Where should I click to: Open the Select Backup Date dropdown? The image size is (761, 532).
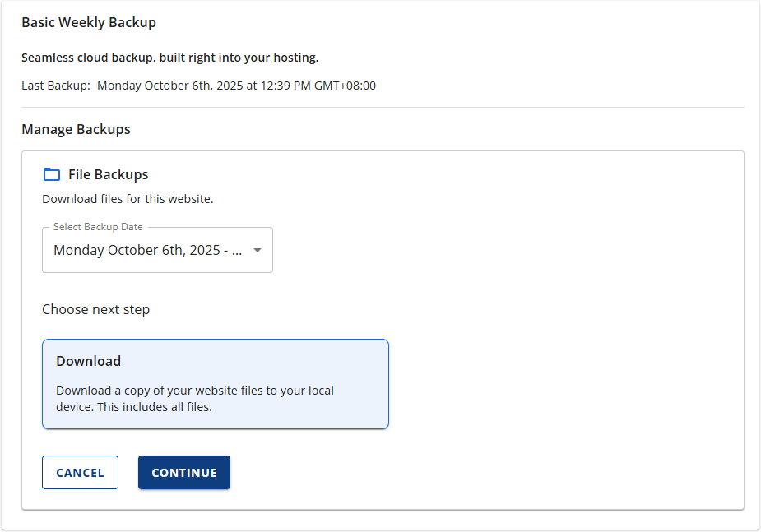(x=157, y=250)
